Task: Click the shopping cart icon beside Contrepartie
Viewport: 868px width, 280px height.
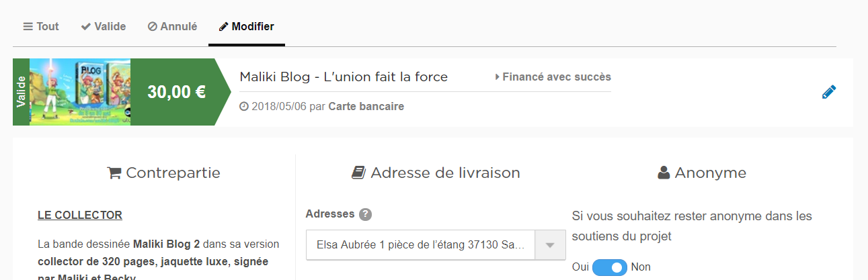Action: 114,173
